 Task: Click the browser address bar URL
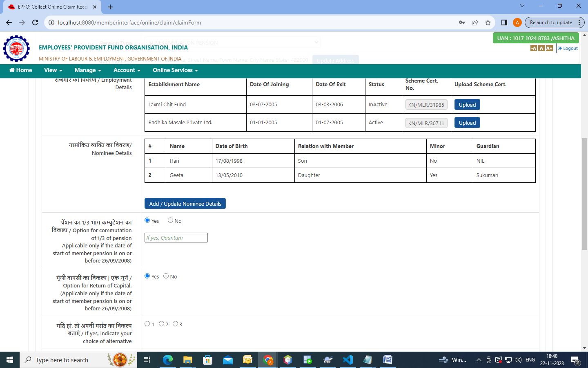click(x=129, y=22)
